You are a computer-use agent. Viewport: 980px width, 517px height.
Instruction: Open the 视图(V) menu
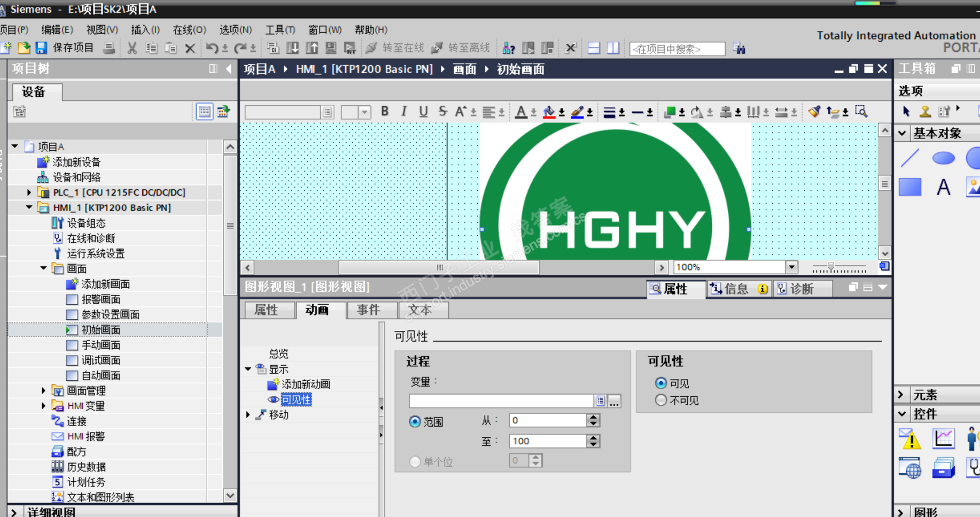[x=102, y=30]
